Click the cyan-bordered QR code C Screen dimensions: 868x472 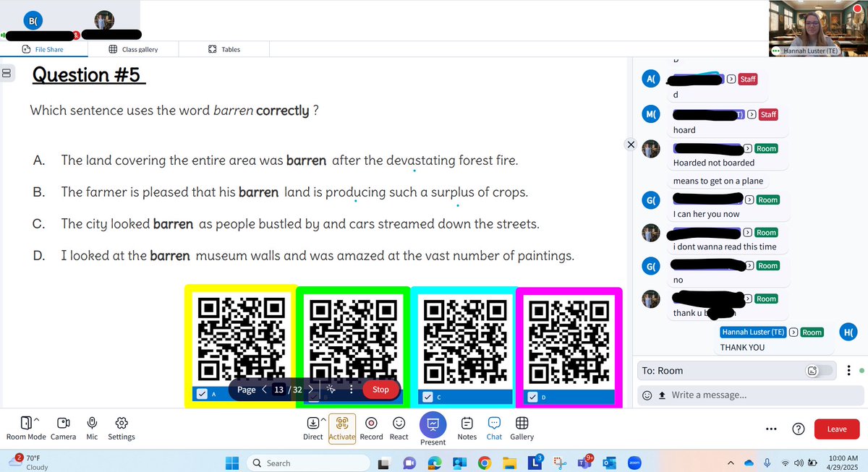coord(464,341)
